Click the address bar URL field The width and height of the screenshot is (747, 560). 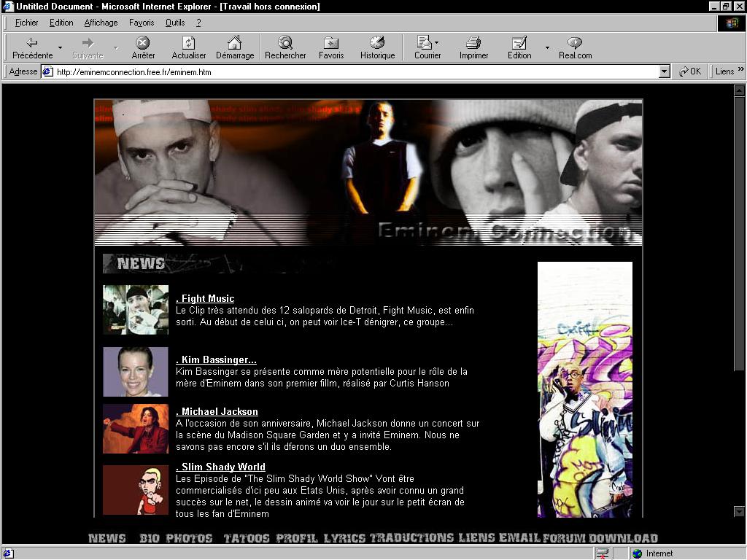coord(356,72)
